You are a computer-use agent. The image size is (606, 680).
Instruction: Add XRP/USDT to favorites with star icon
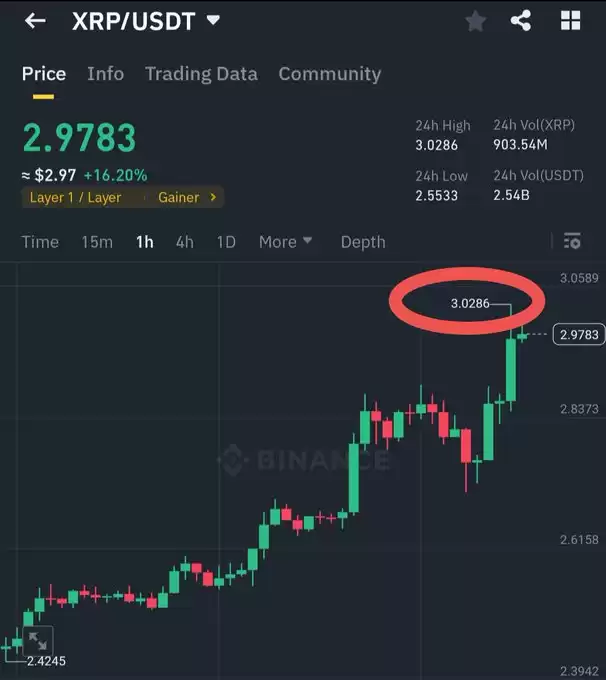(475, 21)
